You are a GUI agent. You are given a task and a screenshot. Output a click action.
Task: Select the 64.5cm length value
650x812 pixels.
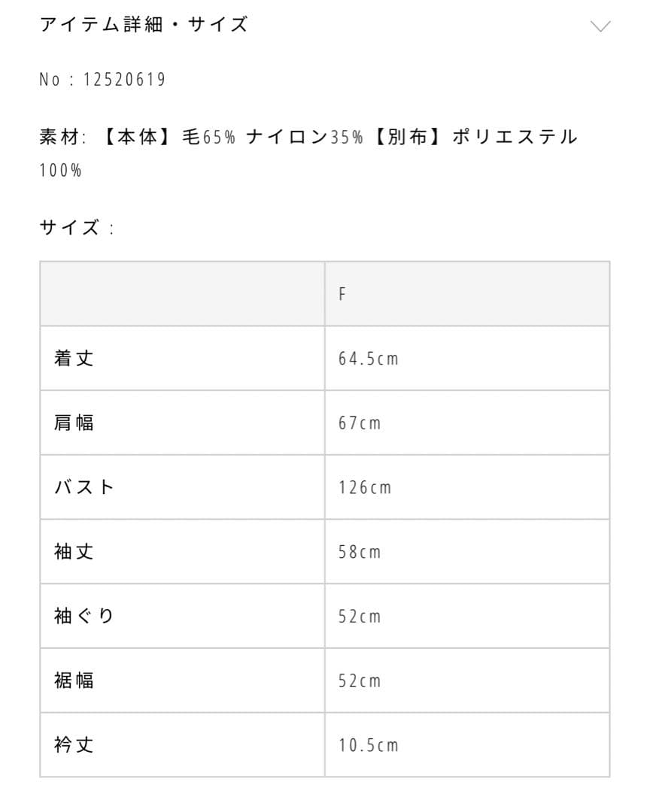pyautogui.click(x=368, y=359)
